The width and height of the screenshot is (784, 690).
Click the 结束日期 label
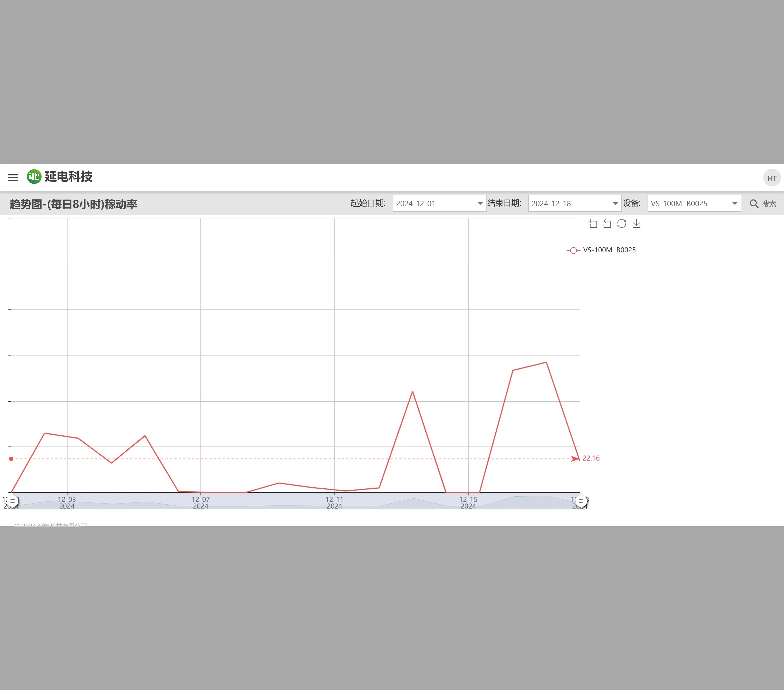click(504, 204)
